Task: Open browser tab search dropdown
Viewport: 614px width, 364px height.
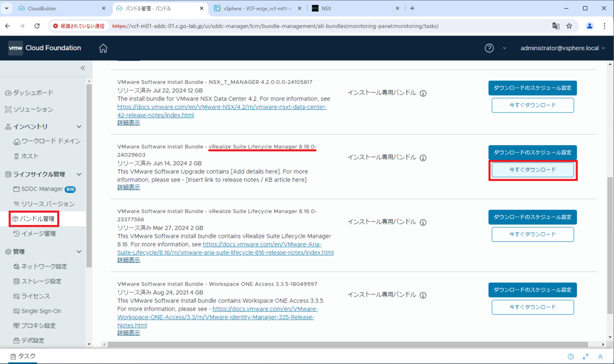Action: [x=6, y=8]
